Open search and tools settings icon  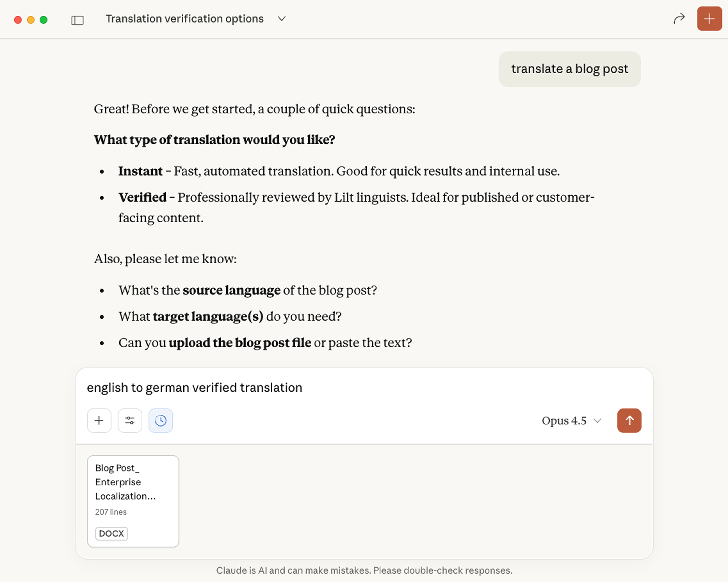pos(130,420)
